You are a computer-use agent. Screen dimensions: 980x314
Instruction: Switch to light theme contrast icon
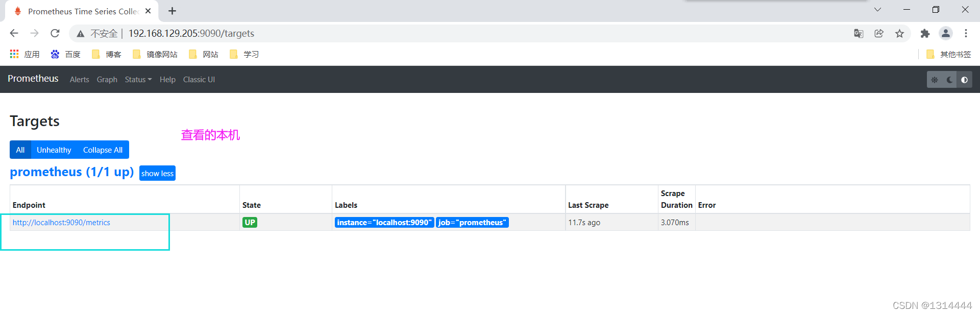(964, 80)
